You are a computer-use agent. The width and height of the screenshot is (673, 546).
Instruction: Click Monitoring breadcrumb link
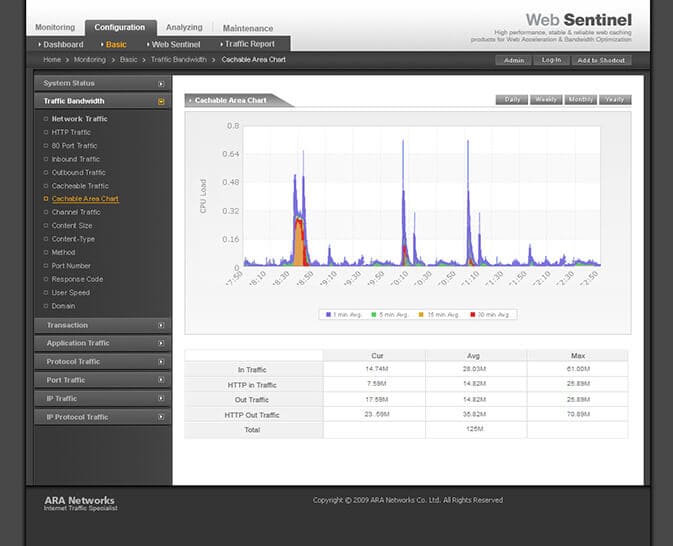click(x=90, y=60)
